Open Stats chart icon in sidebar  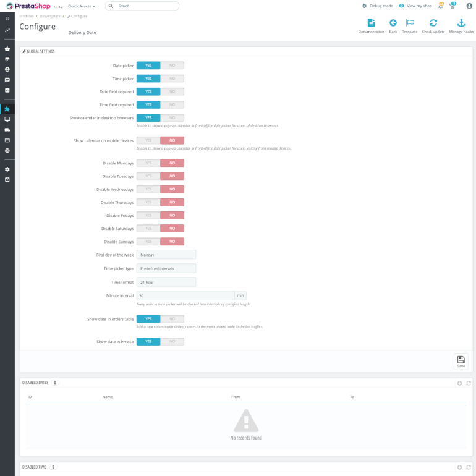click(7, 90)
